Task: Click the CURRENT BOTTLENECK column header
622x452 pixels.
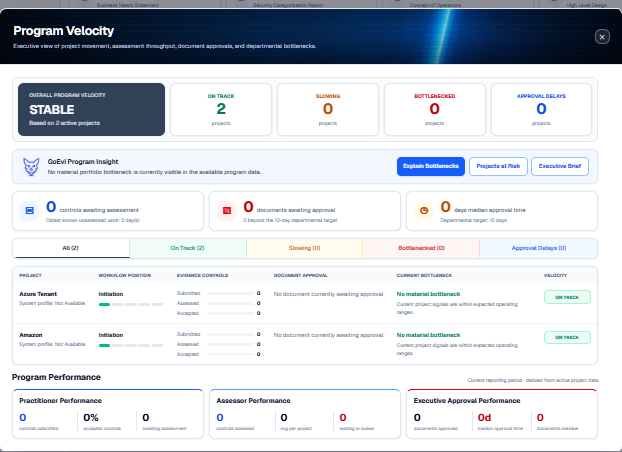Action: click(424, 275)
